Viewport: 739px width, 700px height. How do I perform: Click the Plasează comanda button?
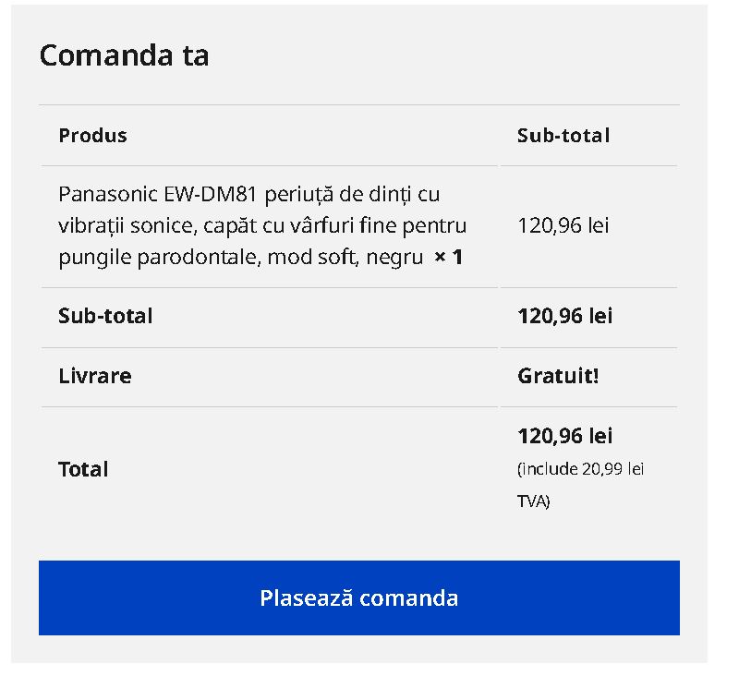pos(359,597)
